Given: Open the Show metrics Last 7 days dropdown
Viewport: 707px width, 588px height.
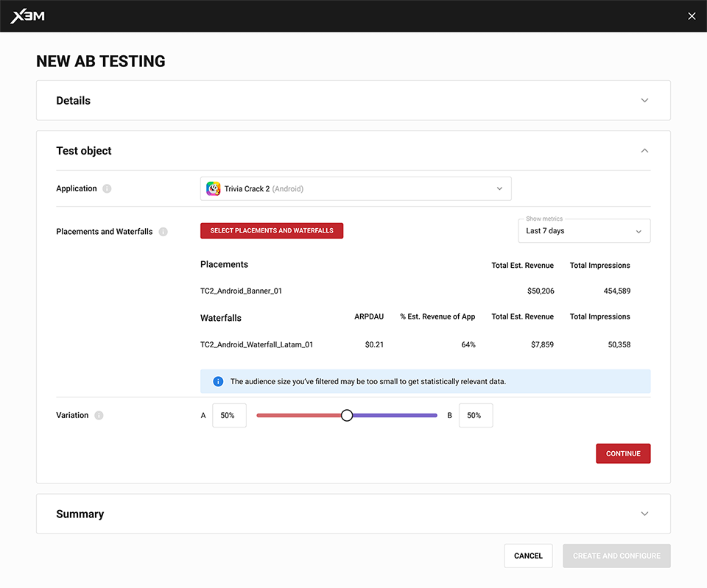Looking at the screenshot, I should coord(584,230).
